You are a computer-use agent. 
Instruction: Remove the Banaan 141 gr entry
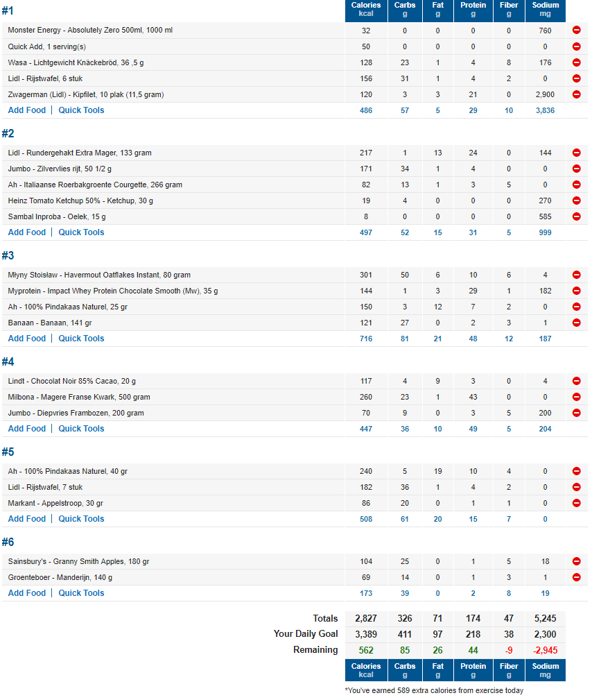tap(576, 323)
